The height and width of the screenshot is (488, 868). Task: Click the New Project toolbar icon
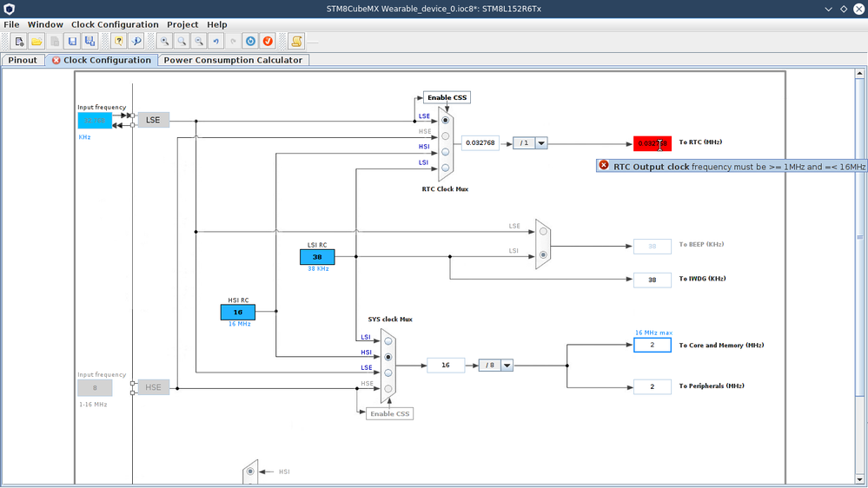click(x=19, y=42)
